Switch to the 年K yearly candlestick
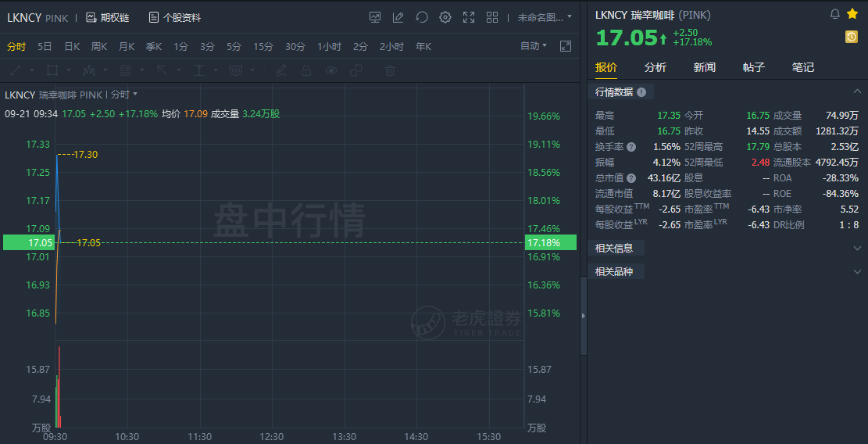Viewport: 868px width, 444px height. (423, 46)
